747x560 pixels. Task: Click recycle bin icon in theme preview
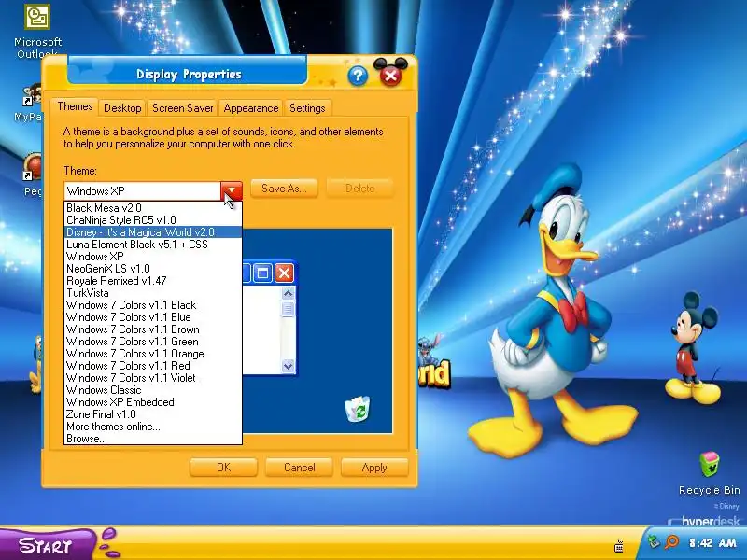[x=358, y=409]
